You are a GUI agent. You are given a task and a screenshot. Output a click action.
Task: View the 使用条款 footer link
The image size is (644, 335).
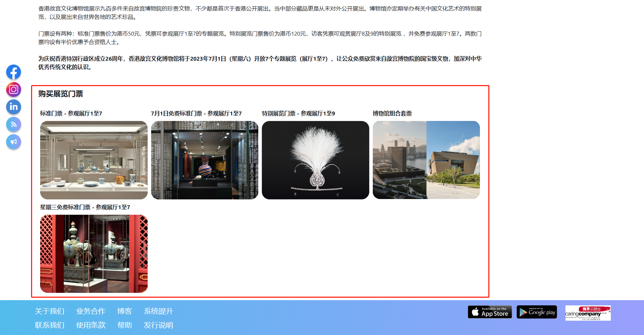91,325
